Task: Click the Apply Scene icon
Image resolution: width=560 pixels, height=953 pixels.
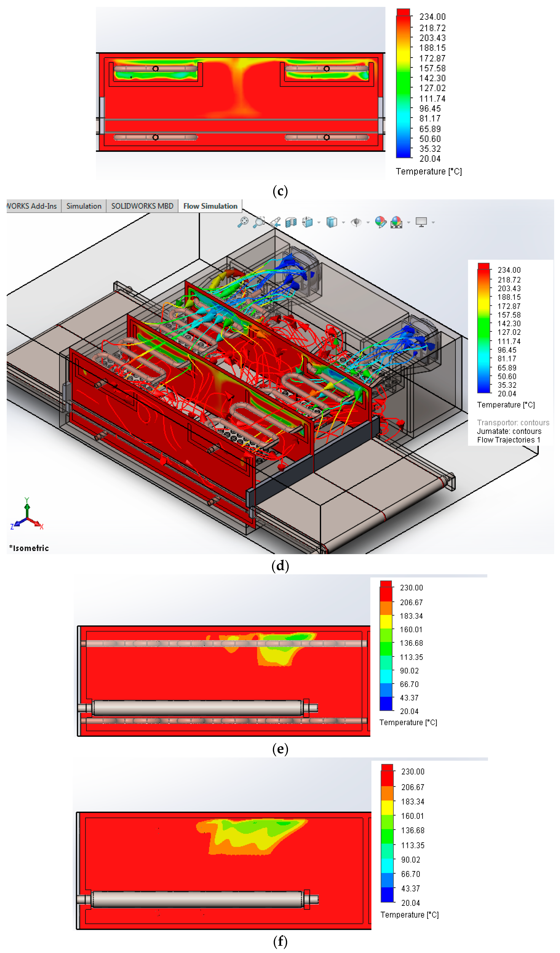Action: tap(396, 222)
